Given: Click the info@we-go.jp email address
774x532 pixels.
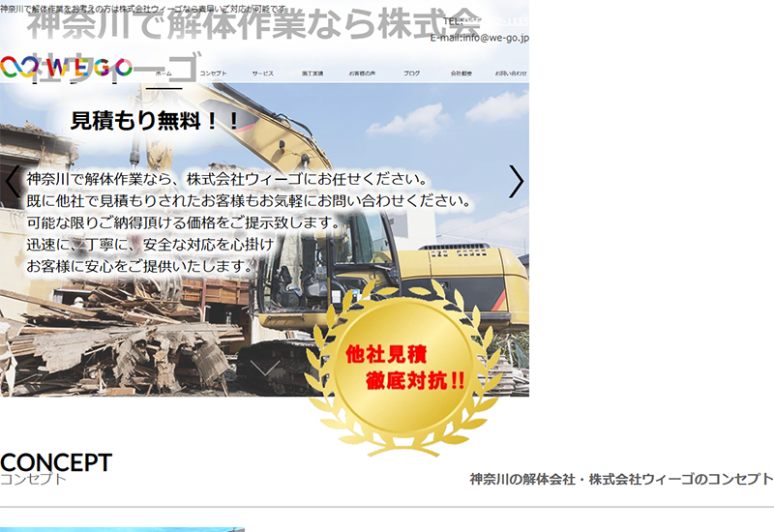Looking at the screenshot, I should point(495,38).
